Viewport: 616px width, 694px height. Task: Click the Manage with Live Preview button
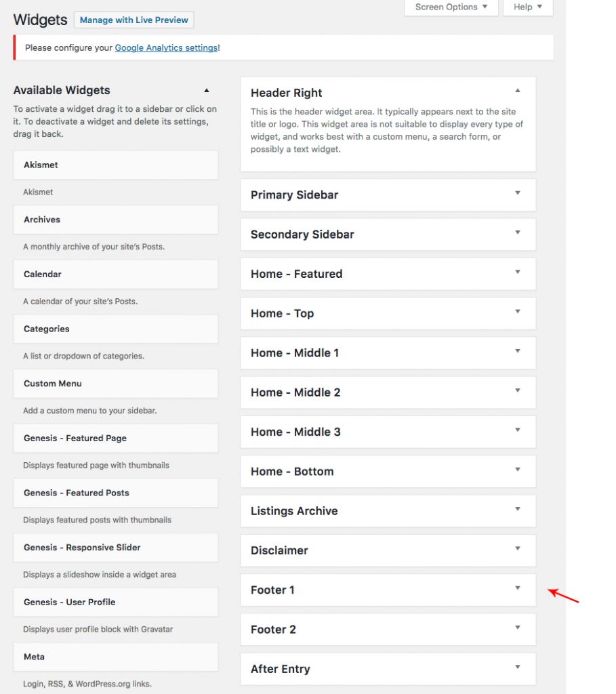tap(134, 20)
